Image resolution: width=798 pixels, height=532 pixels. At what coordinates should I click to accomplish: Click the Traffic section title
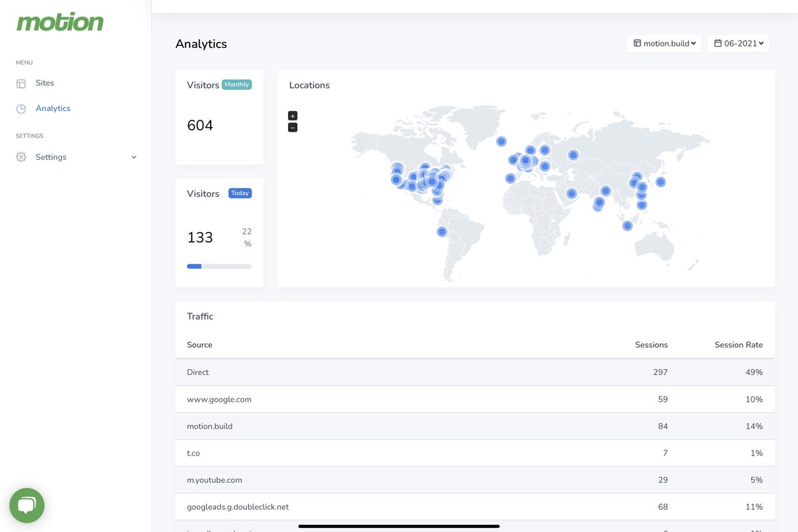pos(200,317)
